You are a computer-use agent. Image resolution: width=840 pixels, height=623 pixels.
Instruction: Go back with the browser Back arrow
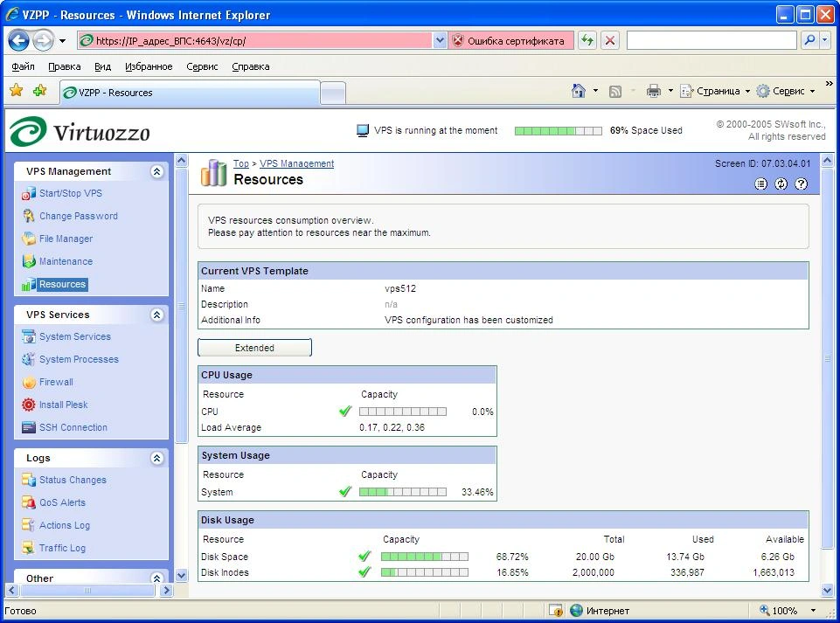(18, 41)
